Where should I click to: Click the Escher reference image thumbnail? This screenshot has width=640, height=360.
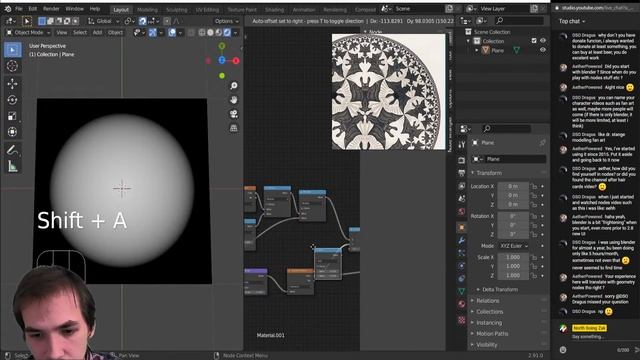pos(389,91)
